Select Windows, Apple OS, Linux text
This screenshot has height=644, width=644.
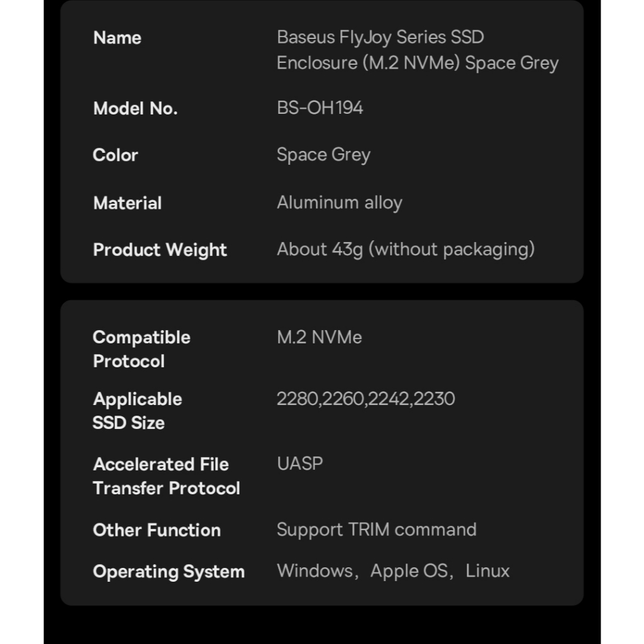[x=394, y=571]
